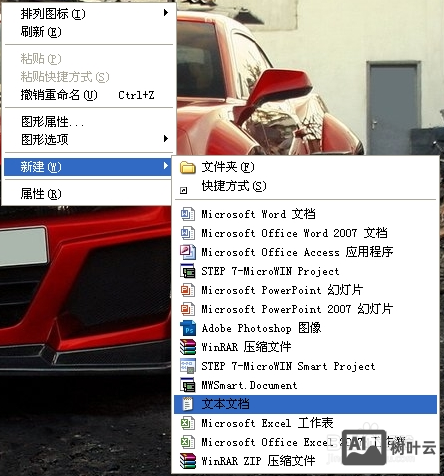Select Microsoft PowerPoint 2007 幻灯片 label

pos(297,309)
